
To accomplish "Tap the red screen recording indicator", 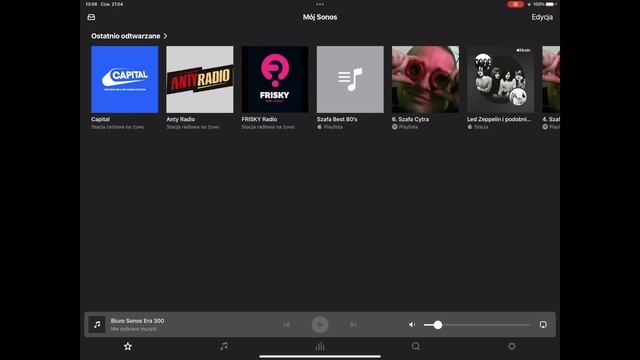I will [x=516, y=4].
